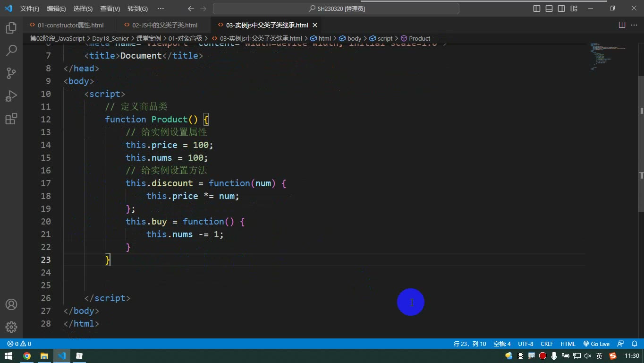644x363 pixels.
Task: Change the CRLF end of line sequence
Action: click(547, 344)
